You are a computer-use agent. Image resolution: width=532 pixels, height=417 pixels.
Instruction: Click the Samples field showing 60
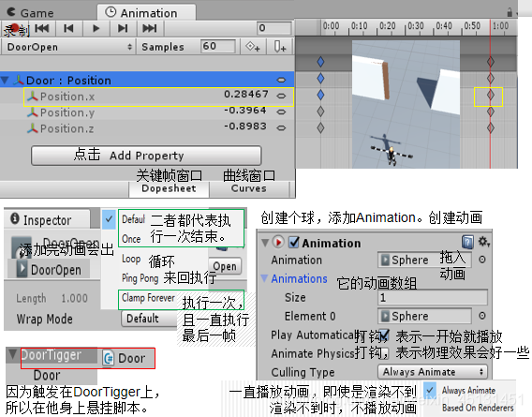pos(218,46)
